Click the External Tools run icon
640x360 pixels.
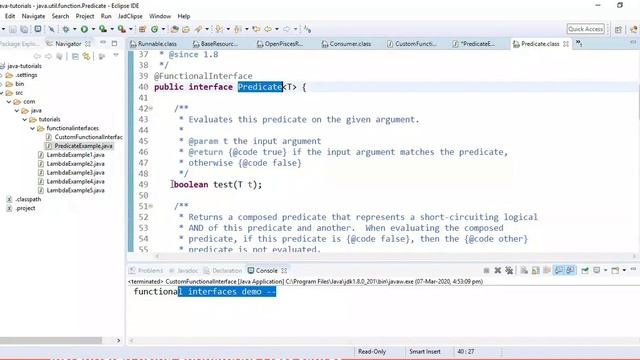[122, 29]
